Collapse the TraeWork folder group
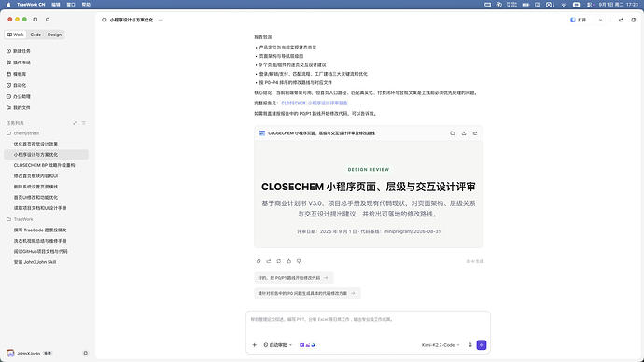The image size is (644, 362). click(20, 219)
